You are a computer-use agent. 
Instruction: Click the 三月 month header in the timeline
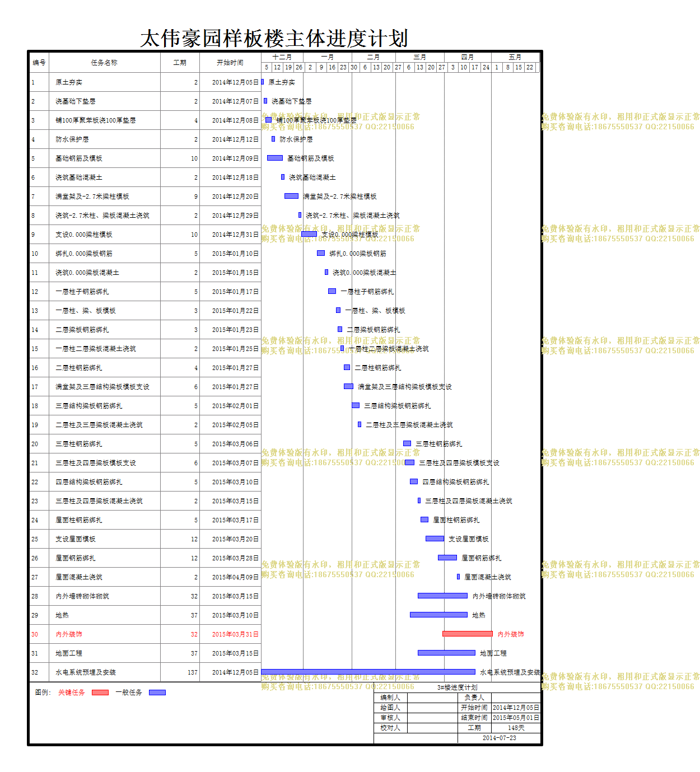pyautogui.click(x=420, y=57)
